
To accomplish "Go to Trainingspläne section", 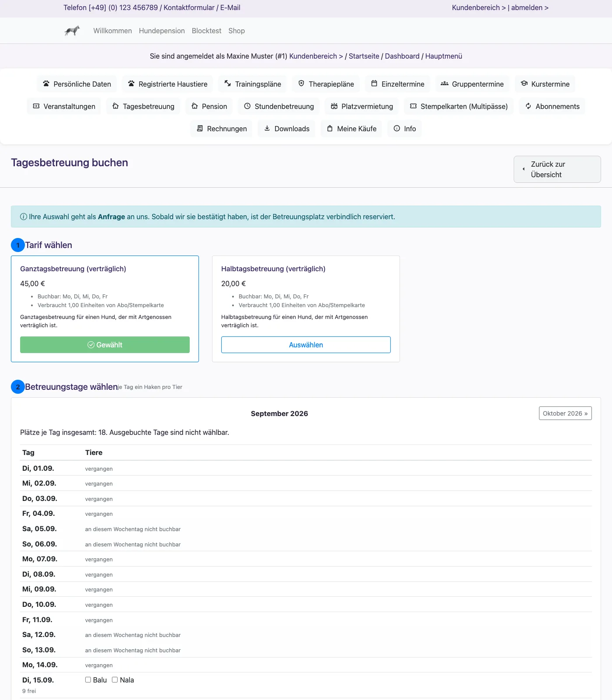I will click(253, 84).
